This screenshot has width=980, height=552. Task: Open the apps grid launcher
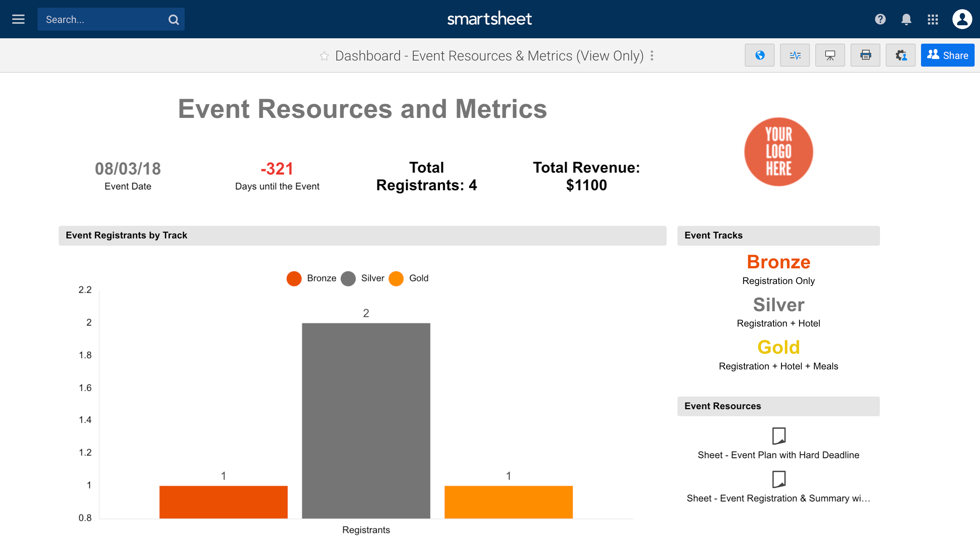[x=932, y=19]
